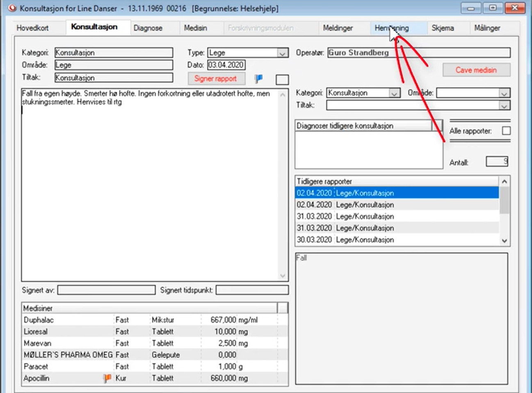Viewport: 532px width, 393px height.
Task: Click the up arrow of the consultation notes scrollbar
Action: (x=283, y=94)
